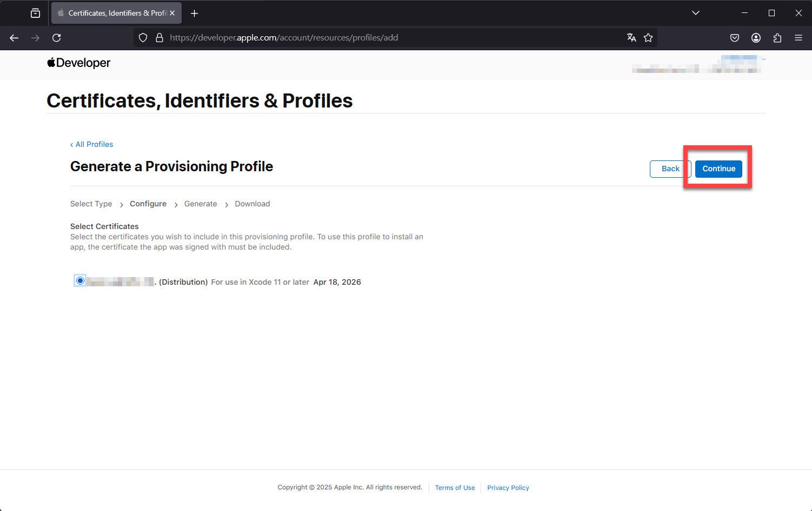The width and height of the screenshot is (812, 511).
Task: Open the Extensions puzzle icon
Action: [x=777, y=38]
